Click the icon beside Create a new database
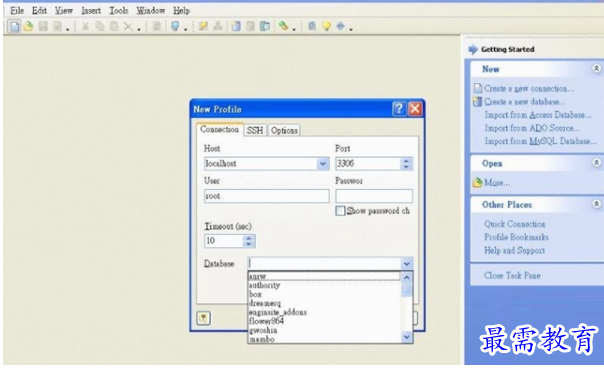This screenshot has height=371, width=604. point(478,102)
